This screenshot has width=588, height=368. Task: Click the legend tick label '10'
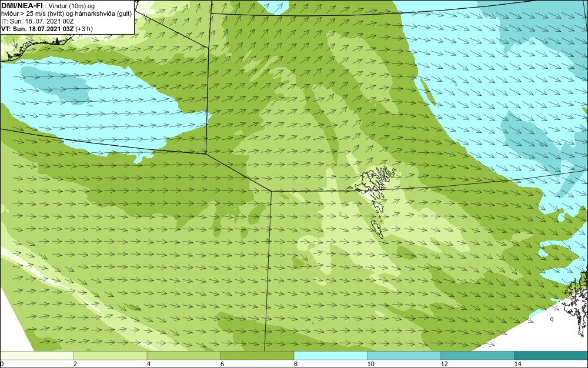(370, 364)
